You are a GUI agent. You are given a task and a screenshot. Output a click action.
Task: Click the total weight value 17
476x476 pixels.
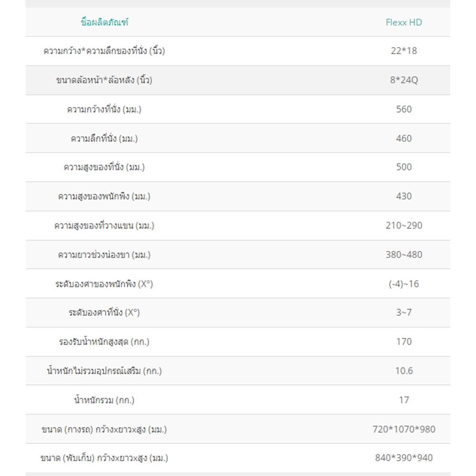404,400
